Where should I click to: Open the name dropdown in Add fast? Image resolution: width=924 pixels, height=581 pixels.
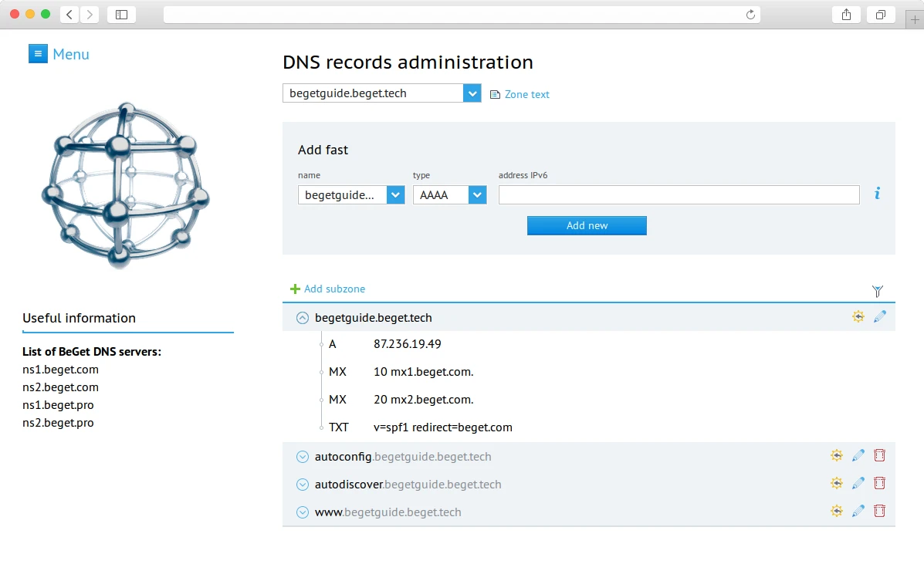point(394,194)
